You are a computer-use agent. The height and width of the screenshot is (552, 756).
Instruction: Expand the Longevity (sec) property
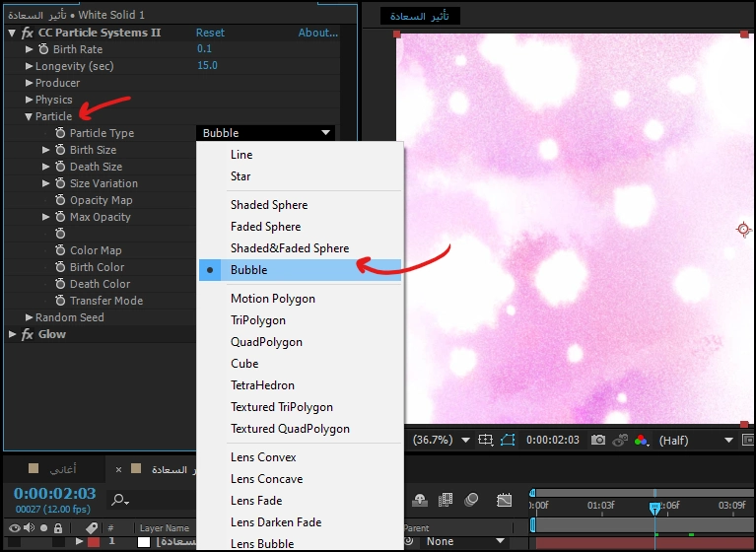tap(29, 66)
